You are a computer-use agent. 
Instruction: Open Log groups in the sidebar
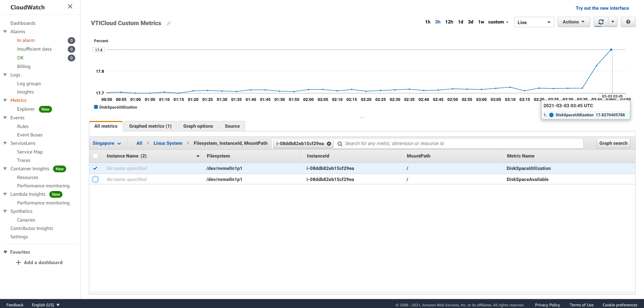pyautogui.click(x=29, y=83)
